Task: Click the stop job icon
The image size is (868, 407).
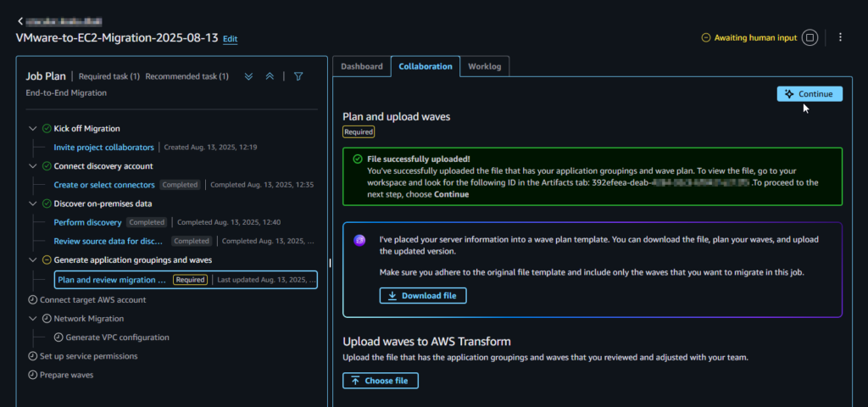Action: coord(810,37)
